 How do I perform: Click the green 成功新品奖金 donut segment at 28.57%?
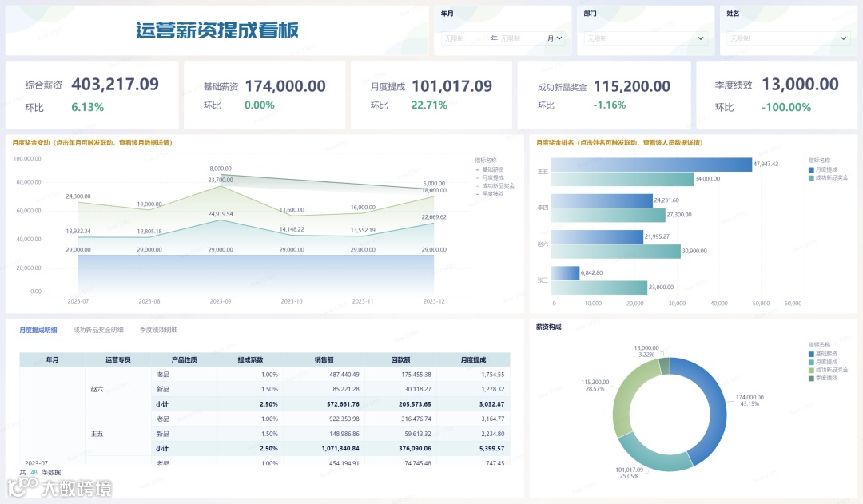pos(622,402)
